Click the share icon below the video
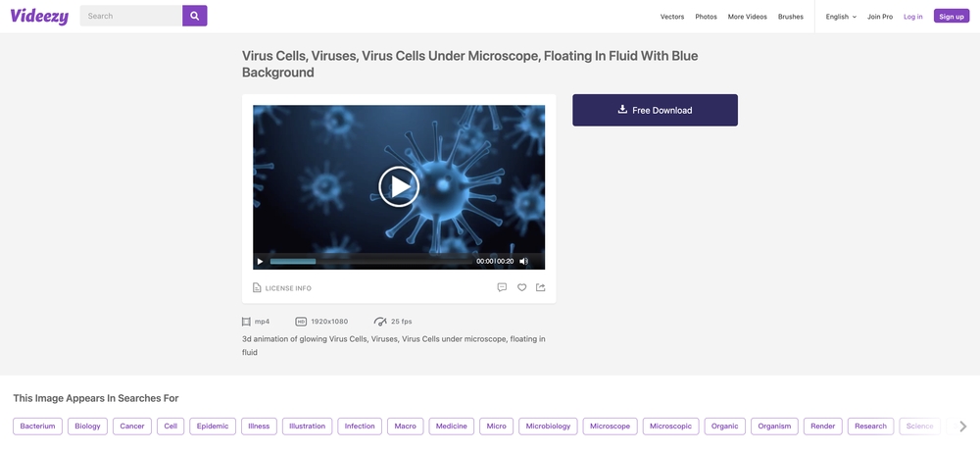The height and width of the screenshot is (453, 980). [541, 287]
